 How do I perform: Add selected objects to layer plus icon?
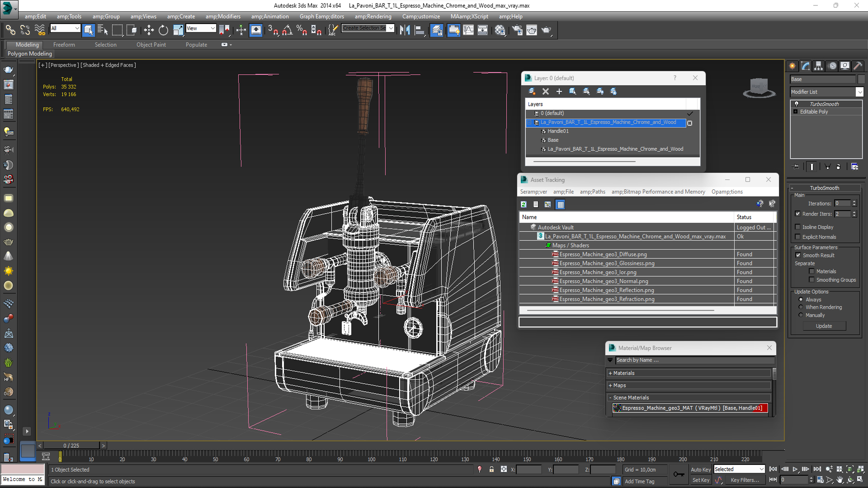click(x=559, y=91)
